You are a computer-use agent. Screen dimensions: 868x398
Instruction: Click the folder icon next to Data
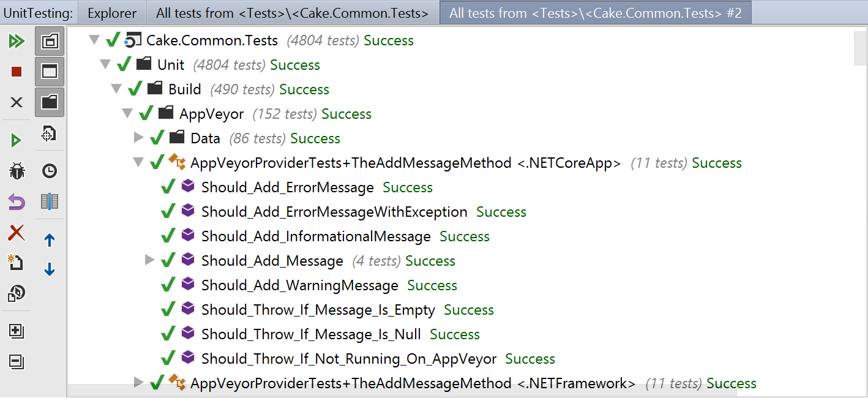(x=177, y=137)
